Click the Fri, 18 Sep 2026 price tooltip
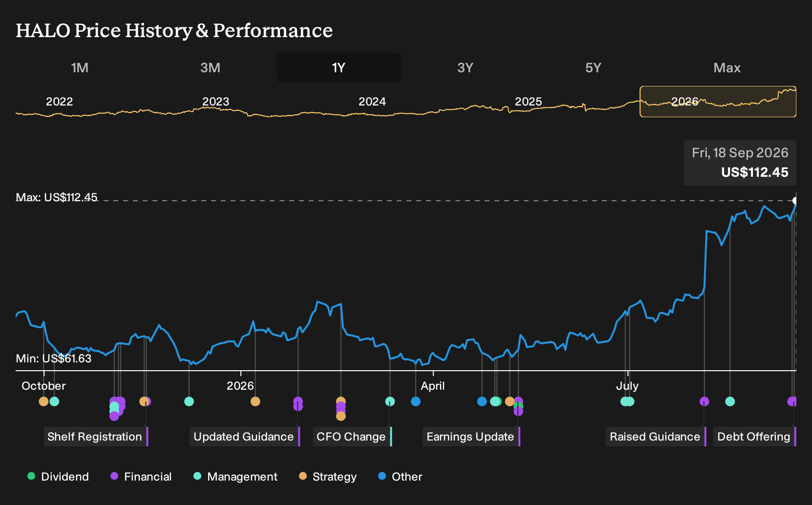 pos(740,163)
